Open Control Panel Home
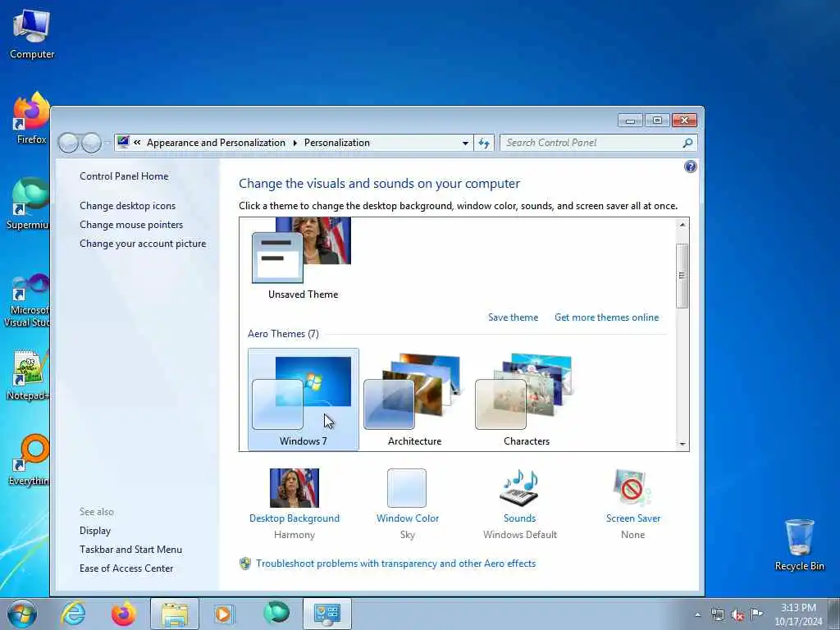Viewport: 840px width, 630px height. click(x=125, y=176)
